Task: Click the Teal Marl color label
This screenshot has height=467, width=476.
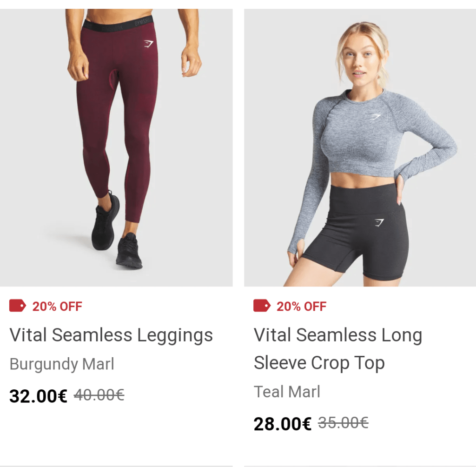Action: pos(287,392)
